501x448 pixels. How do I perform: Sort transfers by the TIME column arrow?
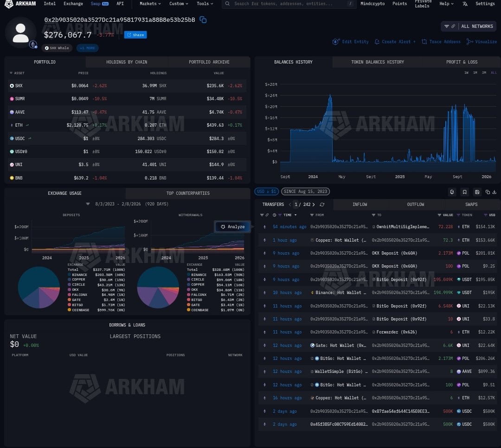(295, 215)
